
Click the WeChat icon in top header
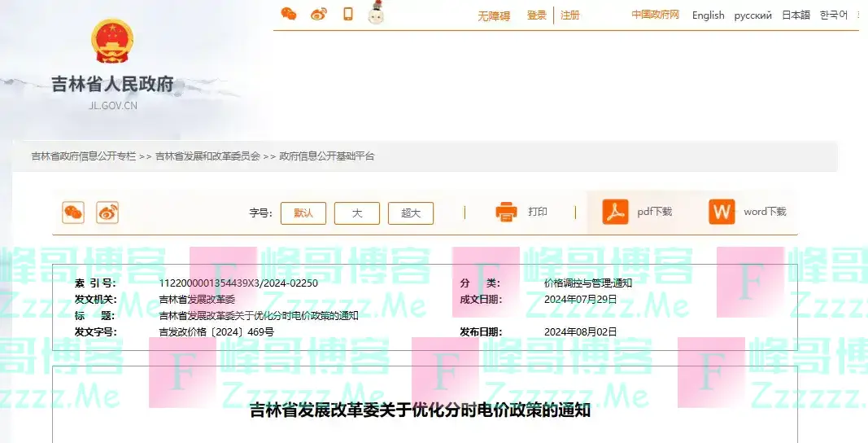tap(289, 14)
